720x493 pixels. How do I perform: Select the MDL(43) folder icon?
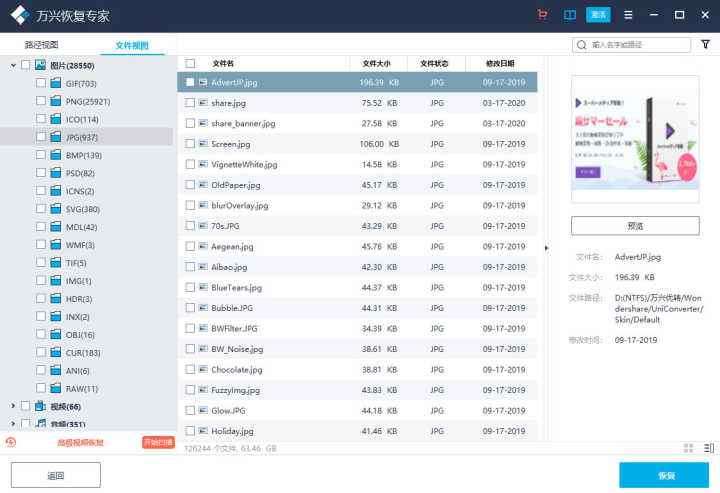pyautogui.click(x=56, y=226)
